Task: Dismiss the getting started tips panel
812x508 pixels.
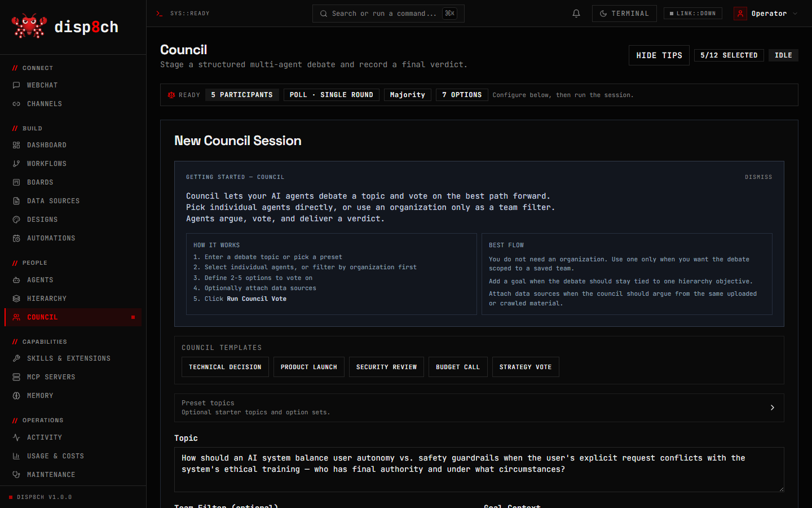Action: (x=758, y=177)
